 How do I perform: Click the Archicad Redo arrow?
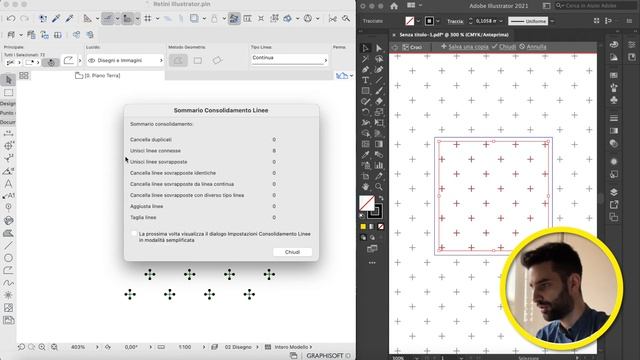coord(24,18)
